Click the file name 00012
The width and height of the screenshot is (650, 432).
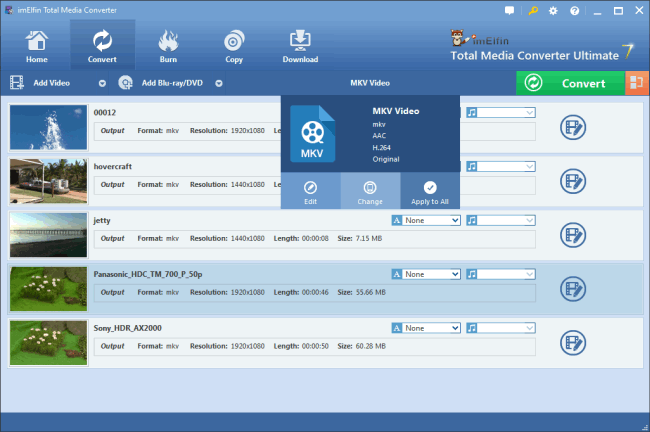pyautogui.click(x=104, y=112)
